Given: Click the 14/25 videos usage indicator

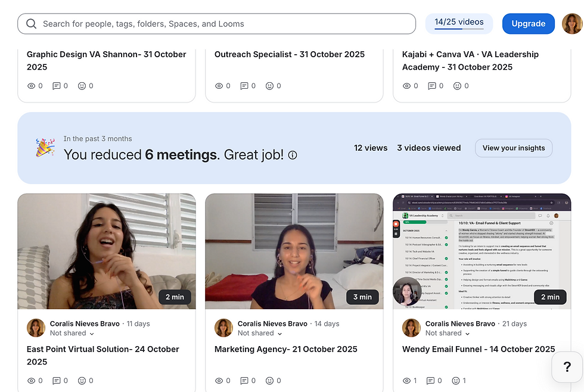Looking at the screenshot, I should point(458,21).
